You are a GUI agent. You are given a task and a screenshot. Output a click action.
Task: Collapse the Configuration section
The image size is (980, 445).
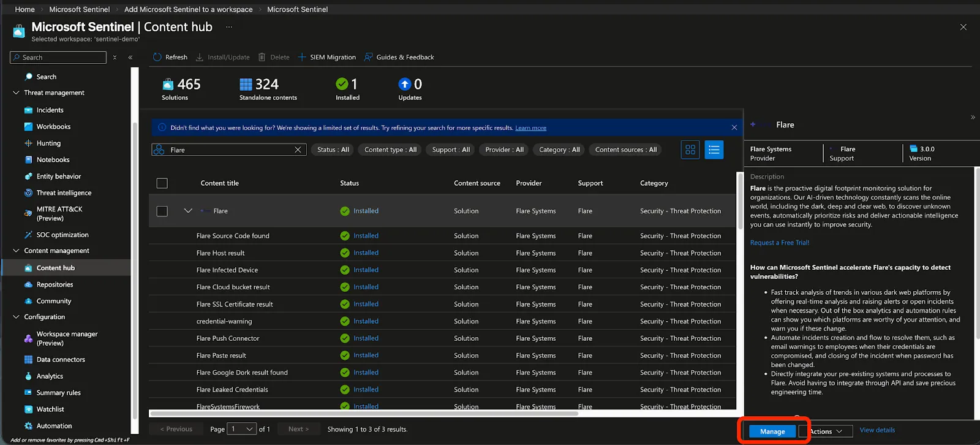click(16, 317)
